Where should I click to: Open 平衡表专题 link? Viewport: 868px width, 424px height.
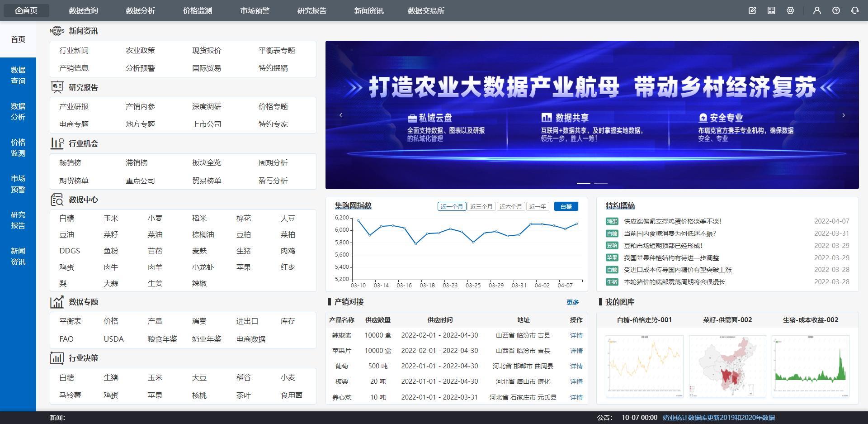[x=277, y=50]
